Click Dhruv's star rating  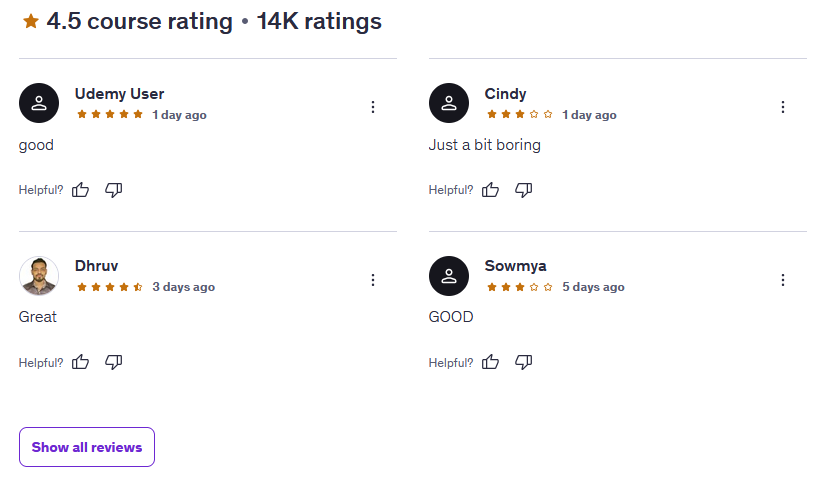click(110, 287)
